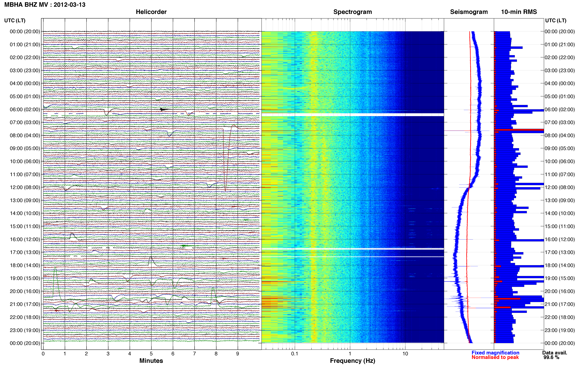The image size is (588, 368).
Task: Click "05:00 (01:00)" on the RMS time axis
Action: (x=560, y=96)
